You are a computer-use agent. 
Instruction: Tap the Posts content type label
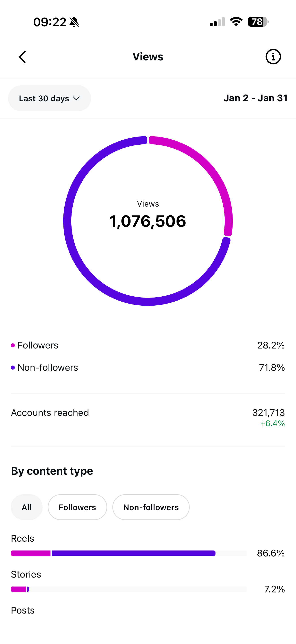pyautogui.click(x=23, y=611)
